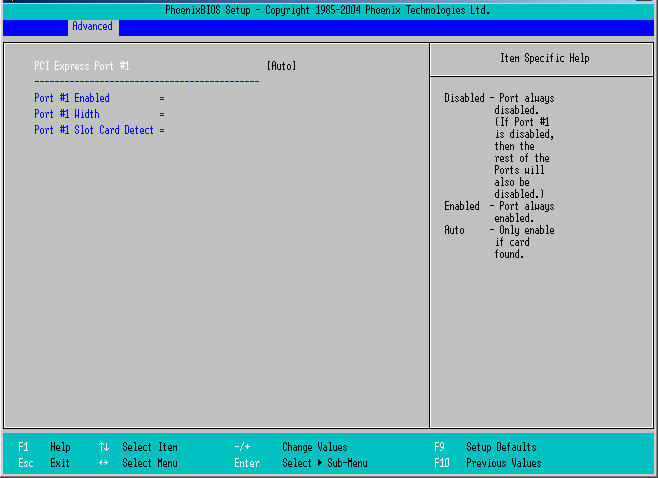Click the PhoenixBIOS Setup title bar
The width and height of the screenshot is (658, 478).
[x=327, y=10]
